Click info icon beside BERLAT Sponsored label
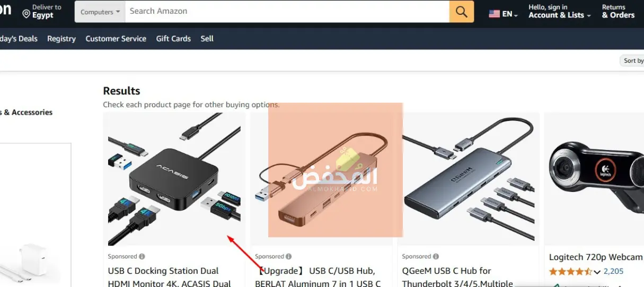644x287 pixels. (x=289, y=256)
